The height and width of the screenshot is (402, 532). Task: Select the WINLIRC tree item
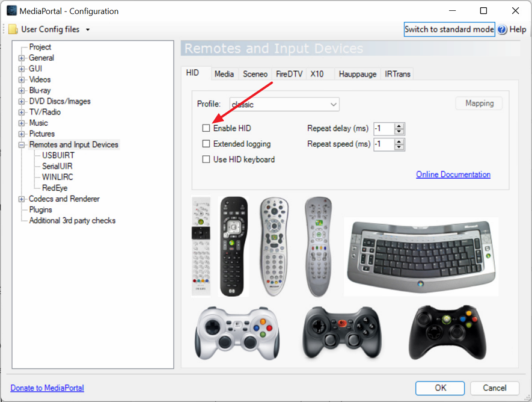(57, 178)
